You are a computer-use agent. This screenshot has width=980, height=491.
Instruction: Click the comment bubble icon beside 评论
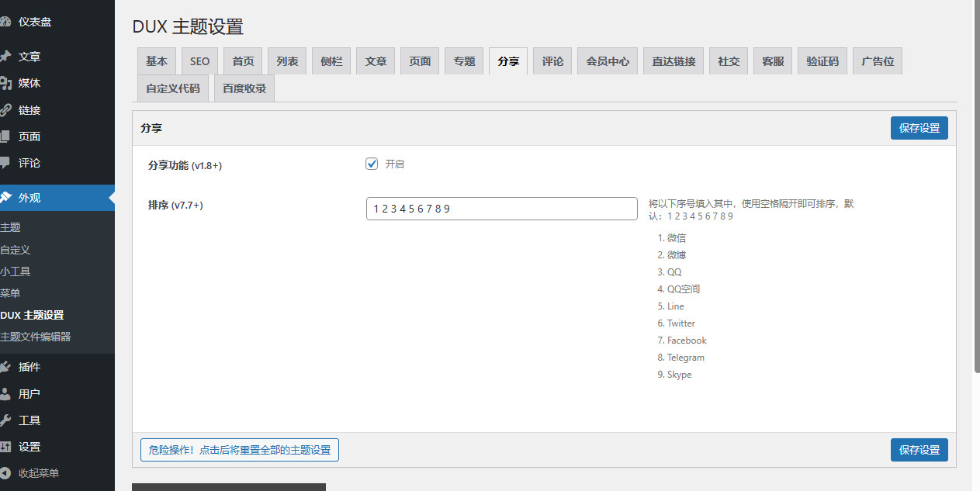pyautogui.click(x=5, y=163)
